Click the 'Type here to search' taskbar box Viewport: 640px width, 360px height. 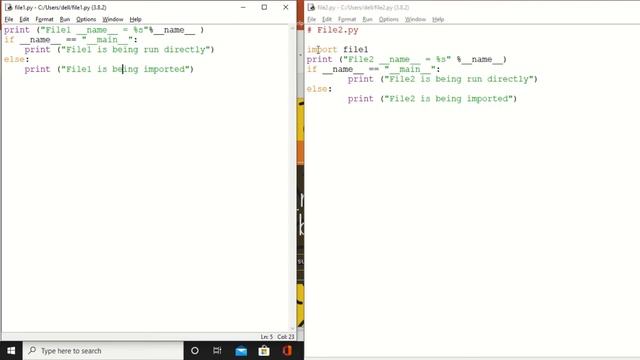tap(103, 351)
